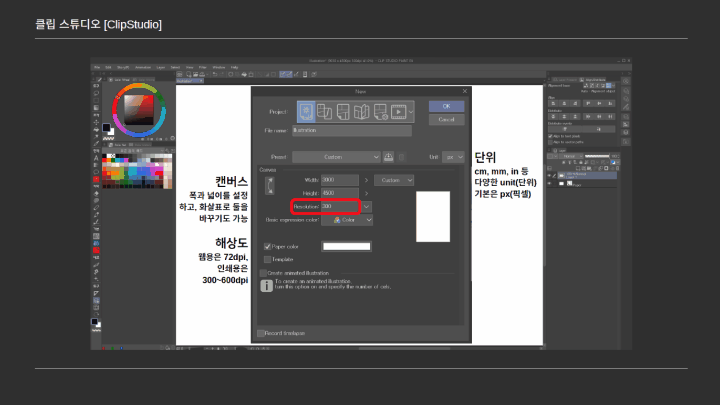Click the arrow next to Height field
720x405 pixels.
tap(366, 193)
